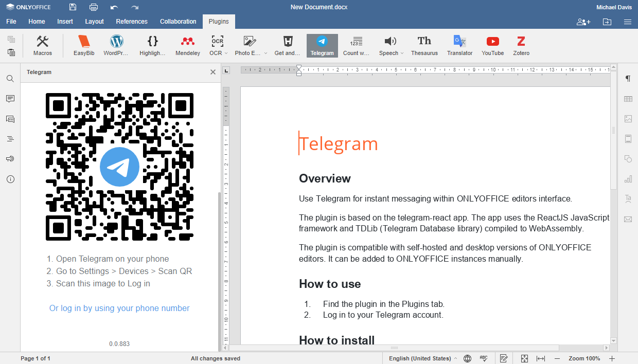Viewport: 638px width, 364px height.
Task: Switch to the Layout tab
Action: [95, 22]
